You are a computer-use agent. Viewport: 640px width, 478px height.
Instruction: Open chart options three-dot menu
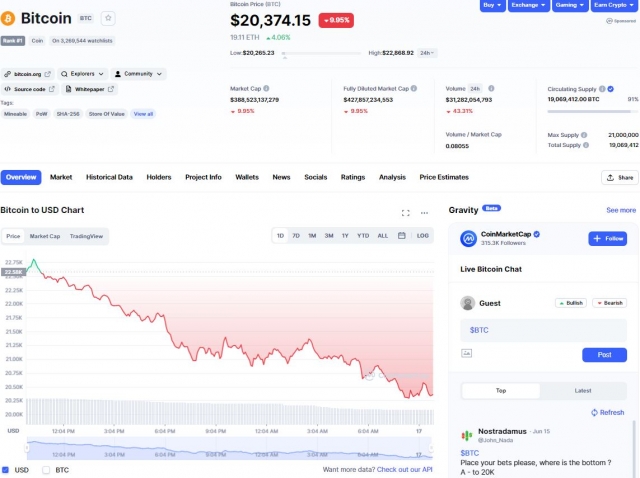(x=424, y=213)
